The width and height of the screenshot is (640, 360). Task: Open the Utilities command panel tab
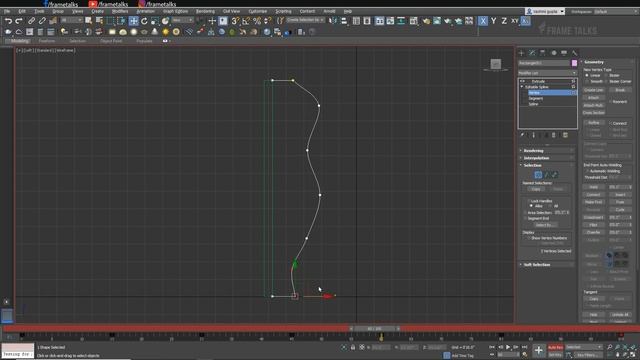coord(575,53)
